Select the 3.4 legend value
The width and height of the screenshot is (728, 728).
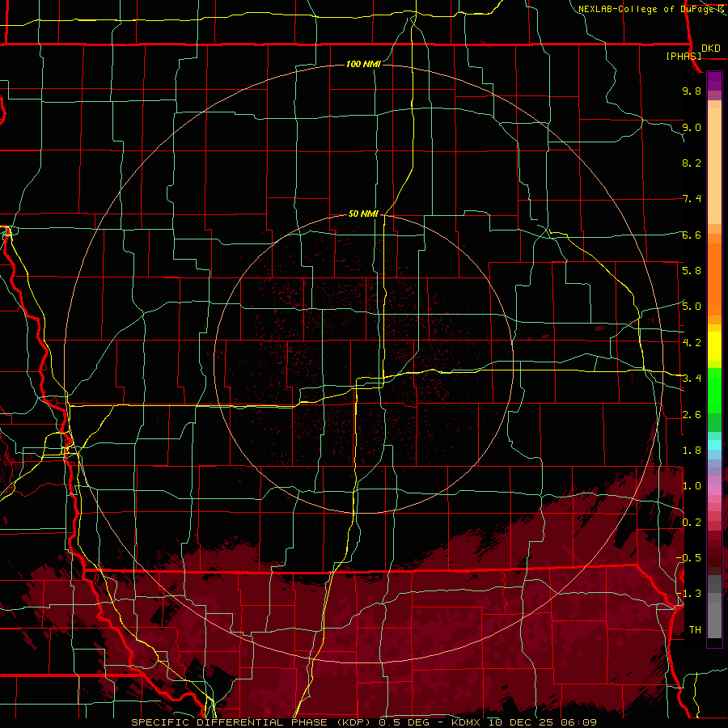pos(692,379)
